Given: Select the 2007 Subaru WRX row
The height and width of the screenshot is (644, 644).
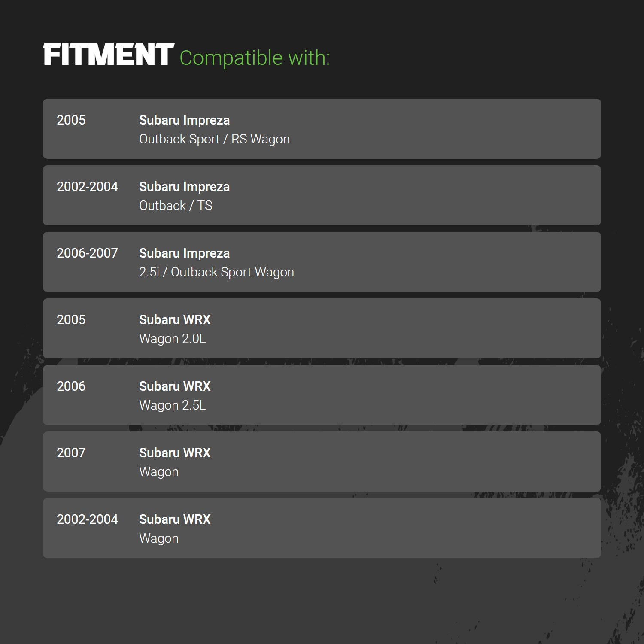Looking at the screenshot, I should 322,462.
